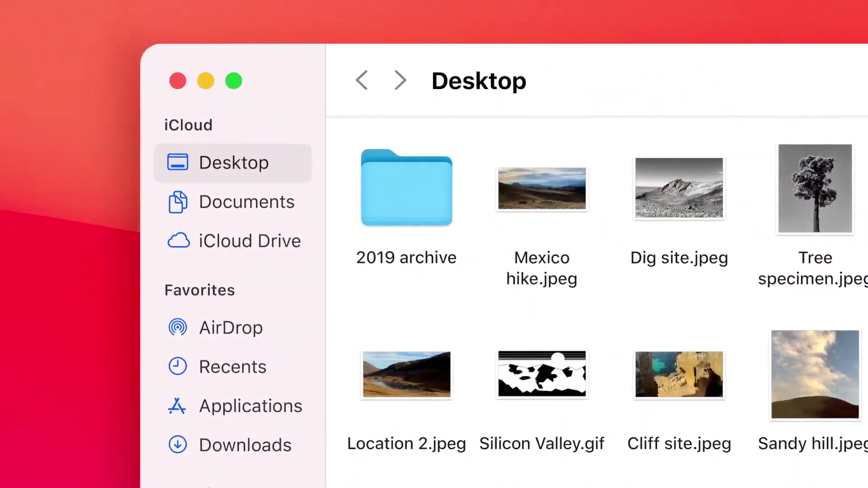The height and width of the screenshot is (488, 868).
Task: Navigate back with the left arrow
Action: [x=362, y=80]
